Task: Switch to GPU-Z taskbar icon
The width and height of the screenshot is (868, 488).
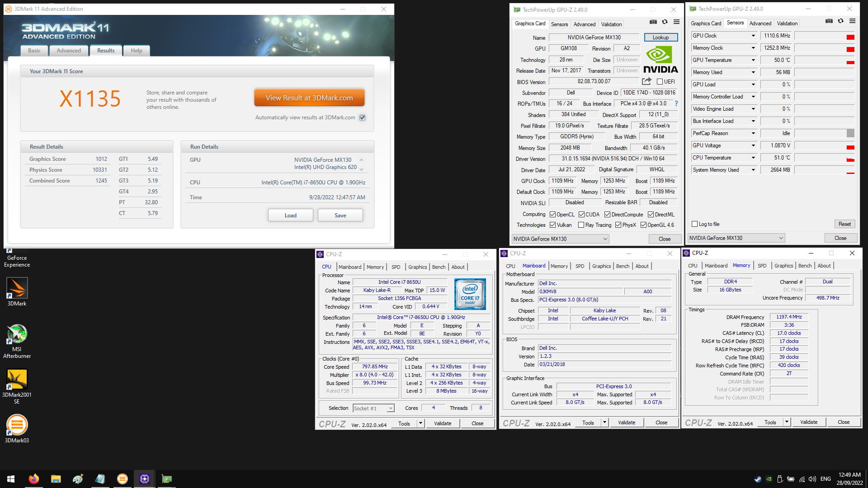Action: pos(167,479)
